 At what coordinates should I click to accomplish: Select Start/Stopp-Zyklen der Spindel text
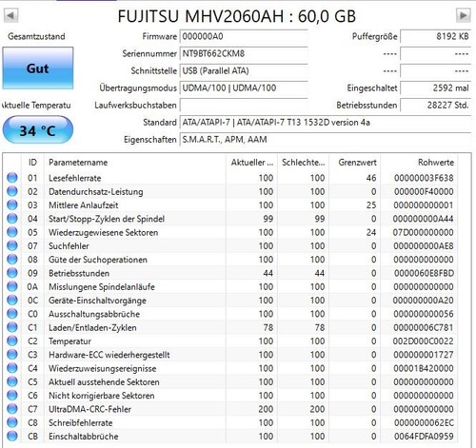[x=107, y=219]
